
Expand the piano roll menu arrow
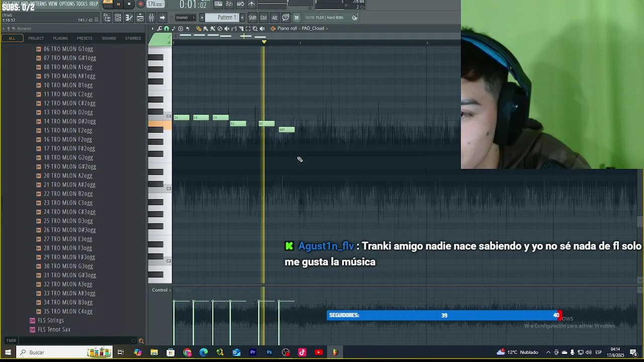pos(152,29)
